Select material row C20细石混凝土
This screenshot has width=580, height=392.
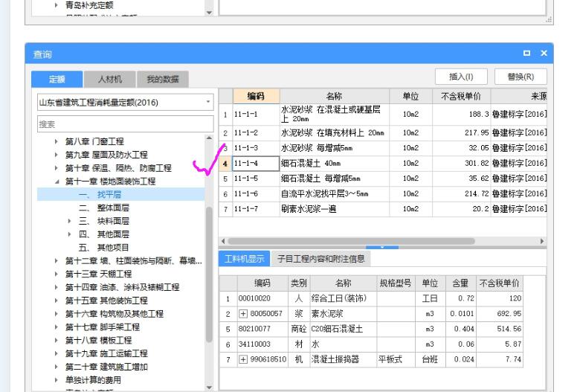click(371, 329)
